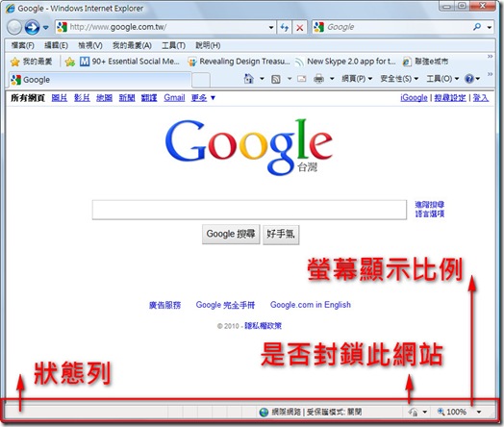This screenshot has width=504, height=427.
Task: Open the 編輯(E) menu
Action: pos(56,45)
